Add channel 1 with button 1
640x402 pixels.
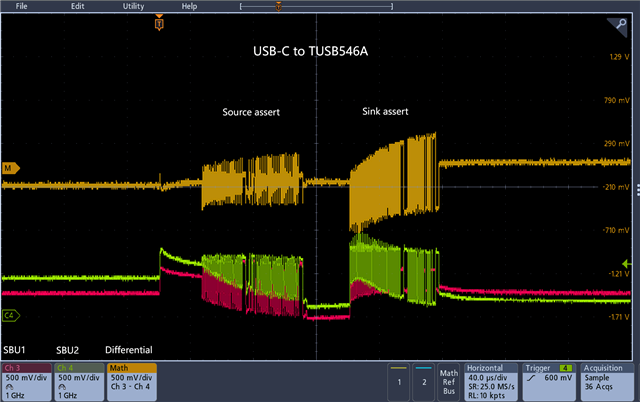point(399,382)
